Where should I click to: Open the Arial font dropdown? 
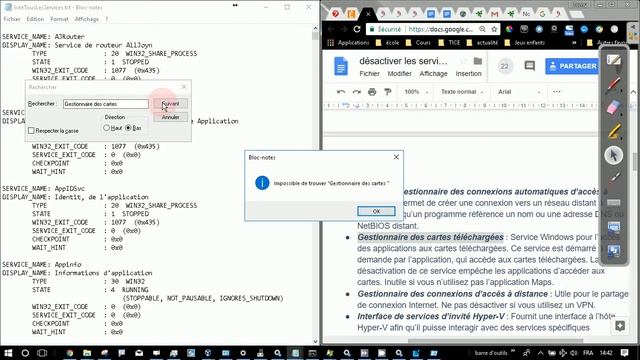point(518,92)
